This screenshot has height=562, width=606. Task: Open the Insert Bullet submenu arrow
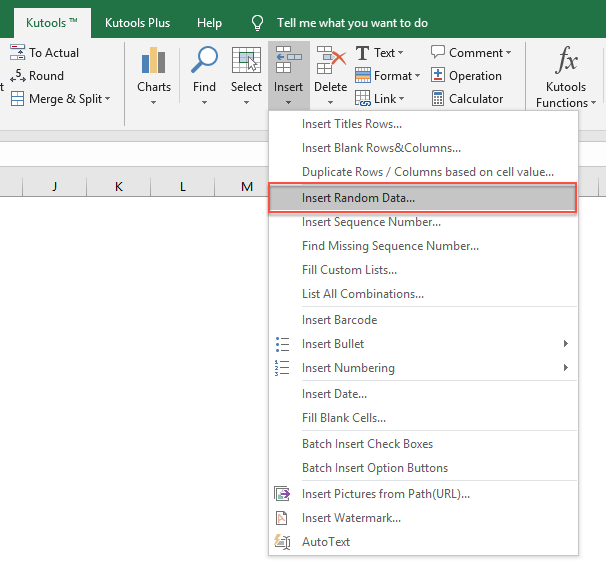566,344
